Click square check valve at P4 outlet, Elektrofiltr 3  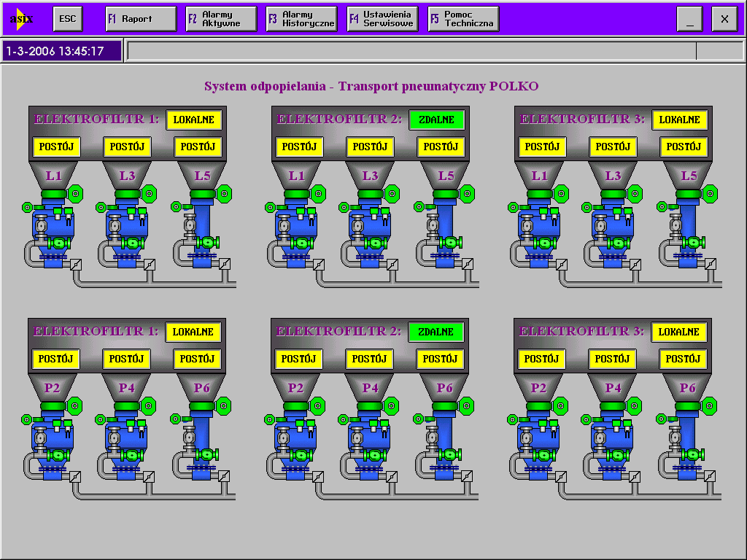click(634, 476)
